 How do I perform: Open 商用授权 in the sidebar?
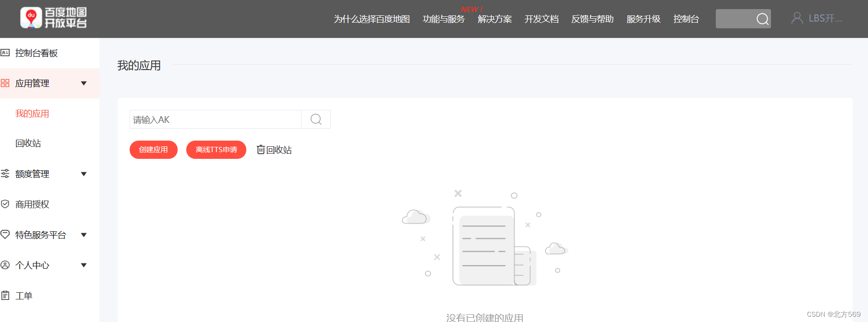coord(32,204)
